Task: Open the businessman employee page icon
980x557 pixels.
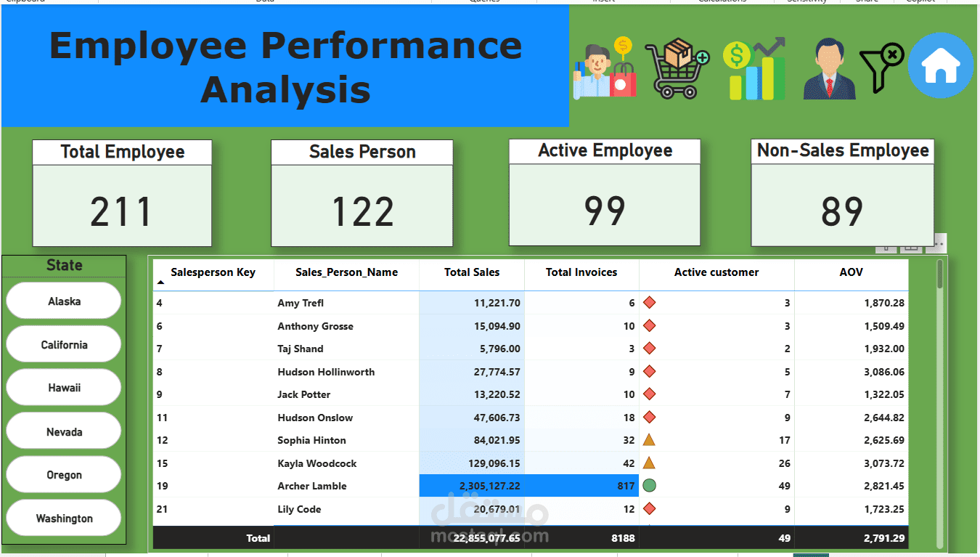Action: point(829,69)
